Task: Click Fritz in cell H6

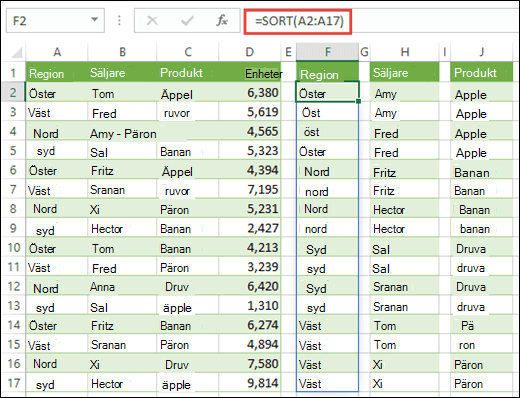Action: point(384,173)
